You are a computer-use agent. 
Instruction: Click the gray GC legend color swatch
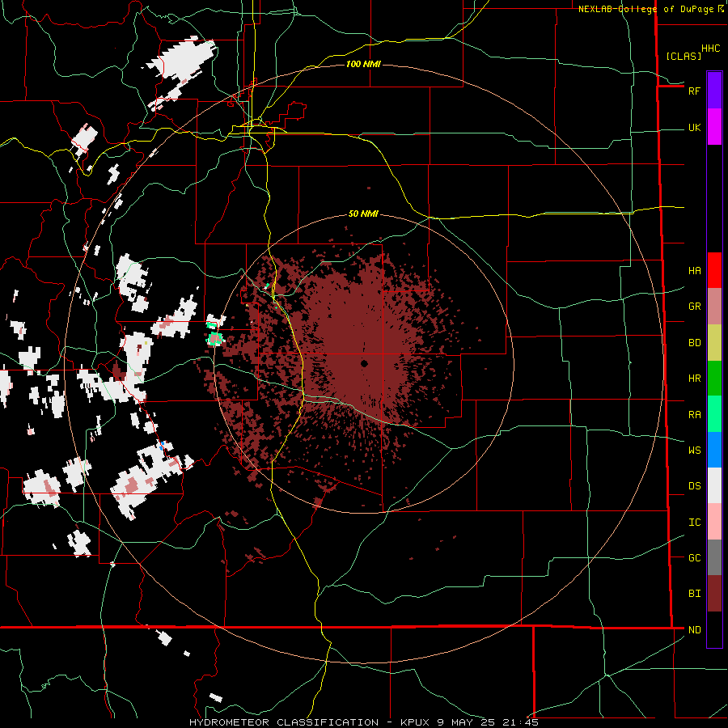[x=714, y=557]
